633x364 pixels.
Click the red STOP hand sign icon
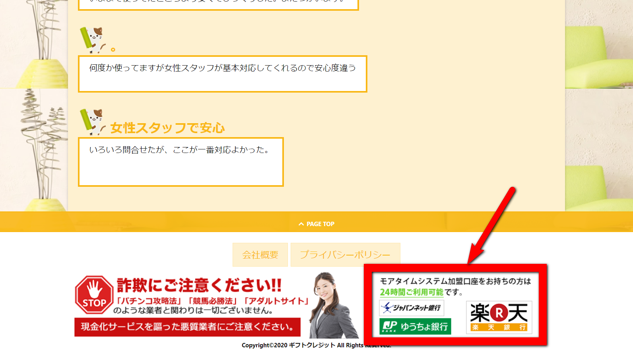(94, 295)
